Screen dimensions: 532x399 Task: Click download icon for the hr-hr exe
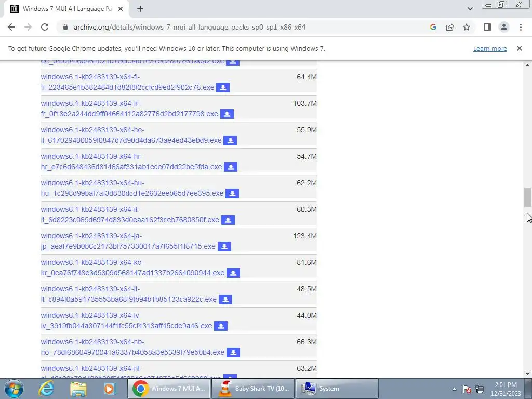click(x=231, y=167)
